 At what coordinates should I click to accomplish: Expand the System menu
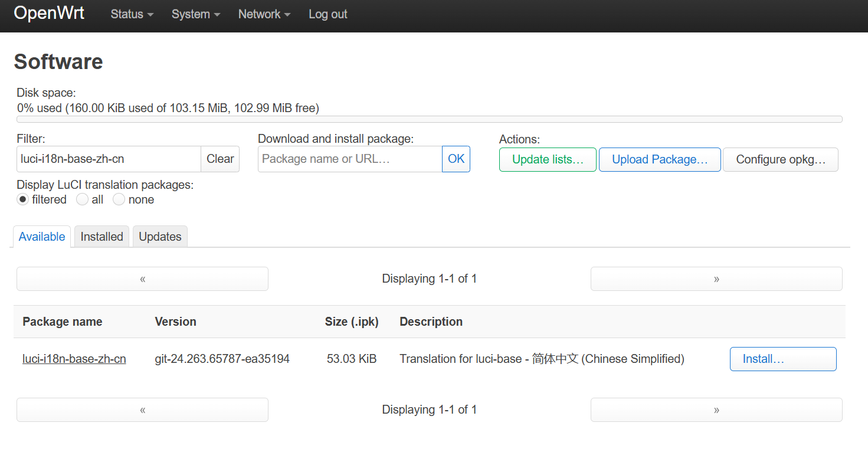[196, 14]
